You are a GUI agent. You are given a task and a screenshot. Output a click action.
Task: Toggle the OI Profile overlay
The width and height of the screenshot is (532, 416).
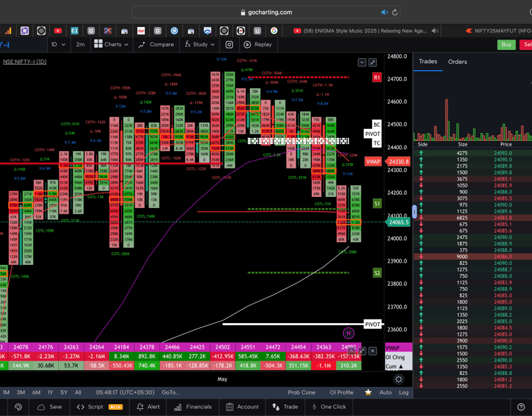point(342,392)
